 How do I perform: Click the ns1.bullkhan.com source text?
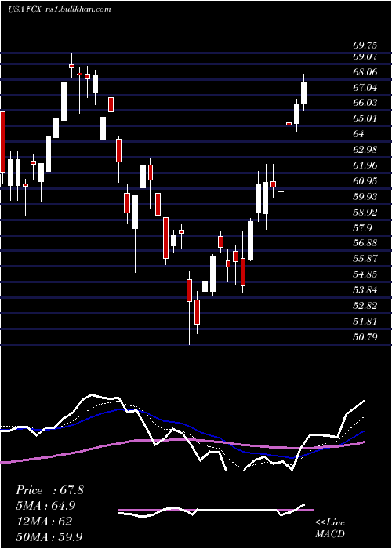tap(78, 9)
